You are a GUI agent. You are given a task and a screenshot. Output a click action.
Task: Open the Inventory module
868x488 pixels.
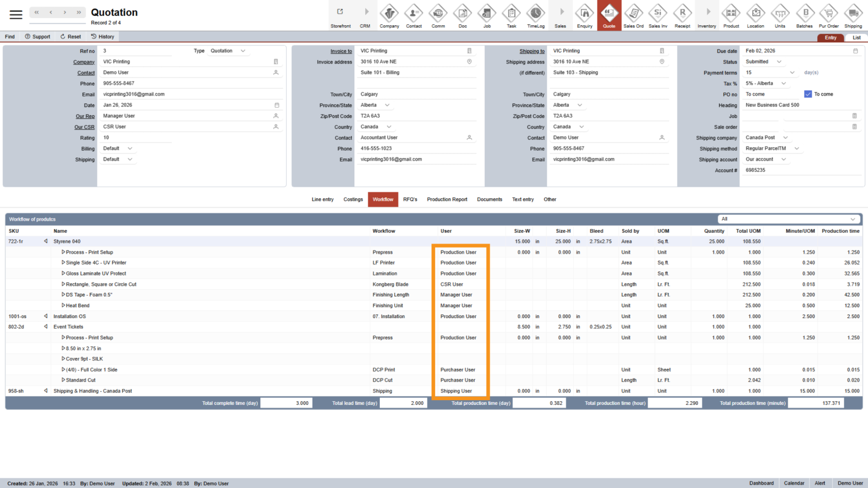click(x=707, y=14)
